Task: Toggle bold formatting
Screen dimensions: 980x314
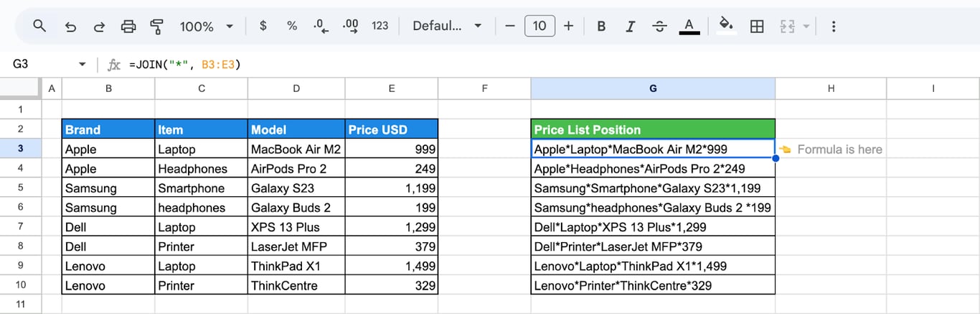Action: coord(601,26)
